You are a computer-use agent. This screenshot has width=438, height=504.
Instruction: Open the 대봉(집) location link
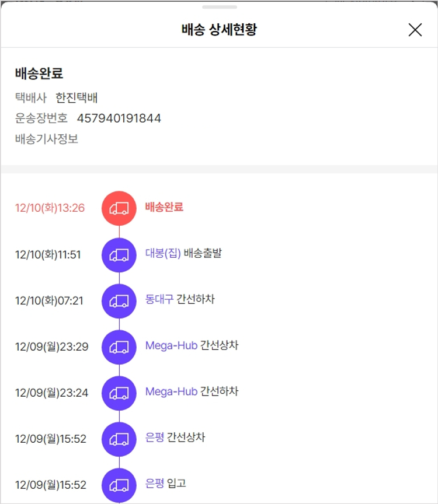163,253
